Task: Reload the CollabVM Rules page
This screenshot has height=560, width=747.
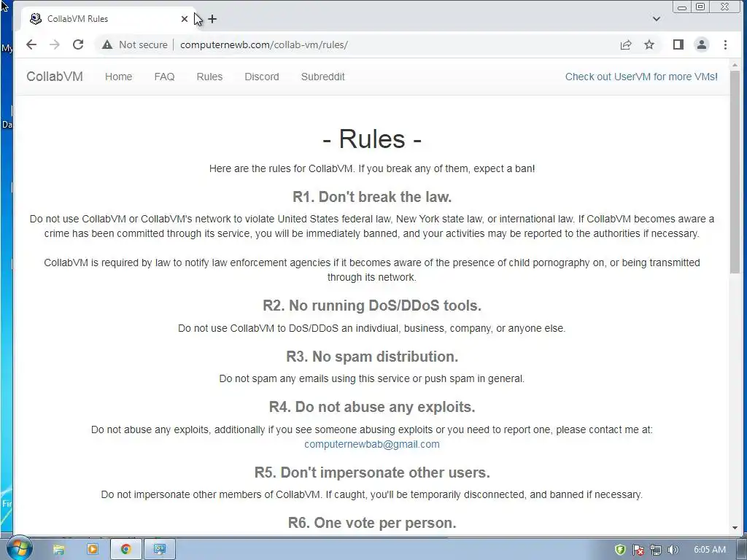Action: click(x=78, y=44)
